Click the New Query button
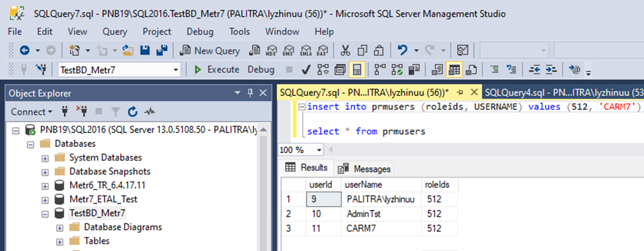Screen dimensions: 644x251 [210, 50]
